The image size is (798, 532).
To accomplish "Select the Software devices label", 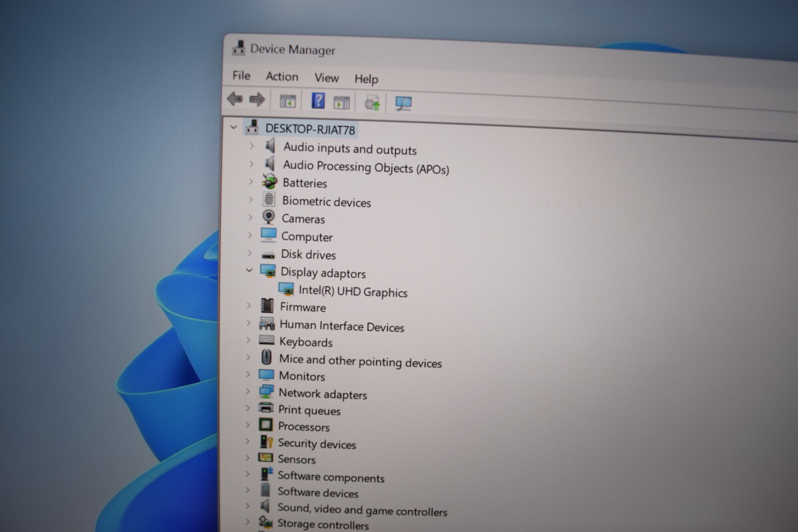I will pyautogui.click(x=318, y=493).
